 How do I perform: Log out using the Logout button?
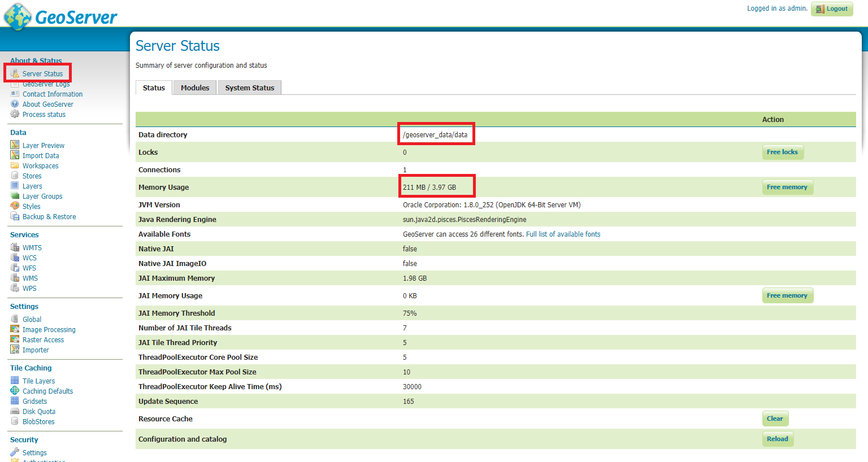click(x=832, y=8)
